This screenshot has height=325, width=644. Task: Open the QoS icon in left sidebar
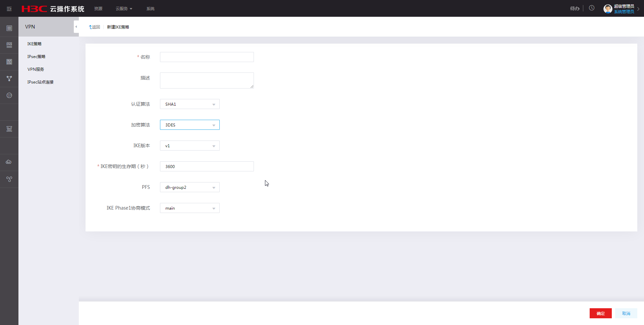click(x=9, y=129)
